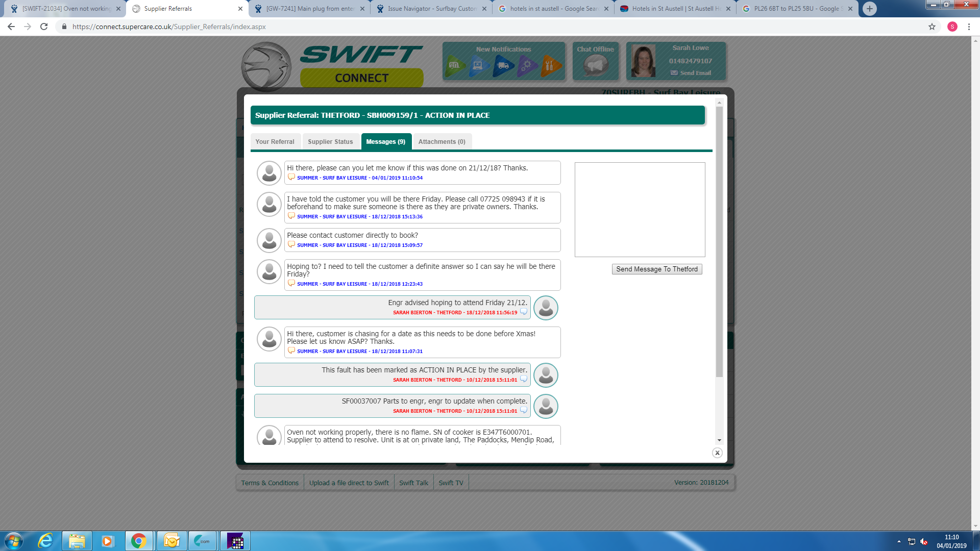Open the Attachments (0) tab
980x551 pixels.
442,142
